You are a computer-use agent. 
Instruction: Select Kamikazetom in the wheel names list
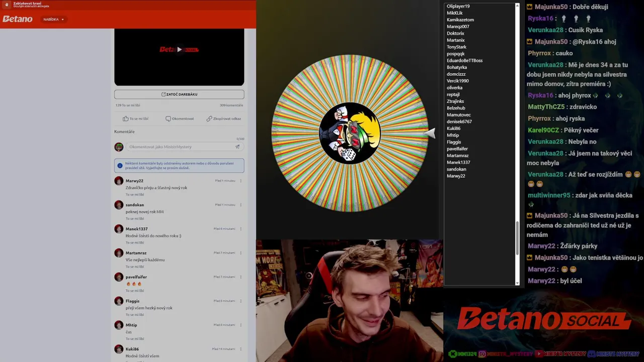(x=460, y=20)
